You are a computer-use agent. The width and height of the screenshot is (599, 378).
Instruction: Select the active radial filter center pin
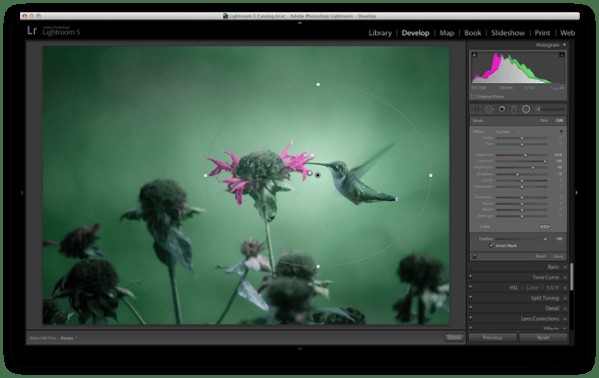coord(318,175)
